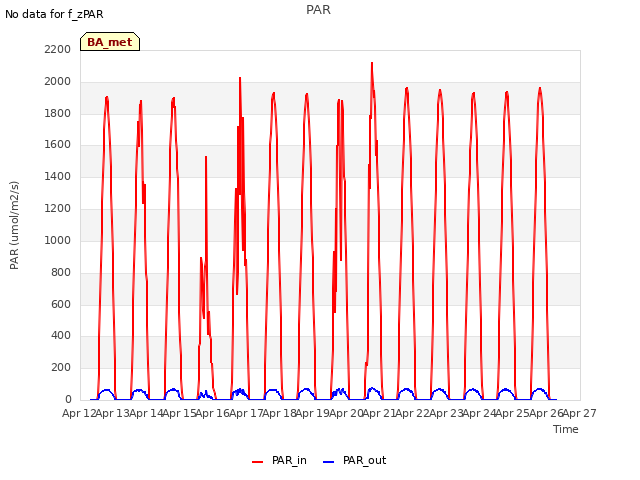Click the blue PAR_out legend swatch
640x480 pixels.
[x=329, y=462]
